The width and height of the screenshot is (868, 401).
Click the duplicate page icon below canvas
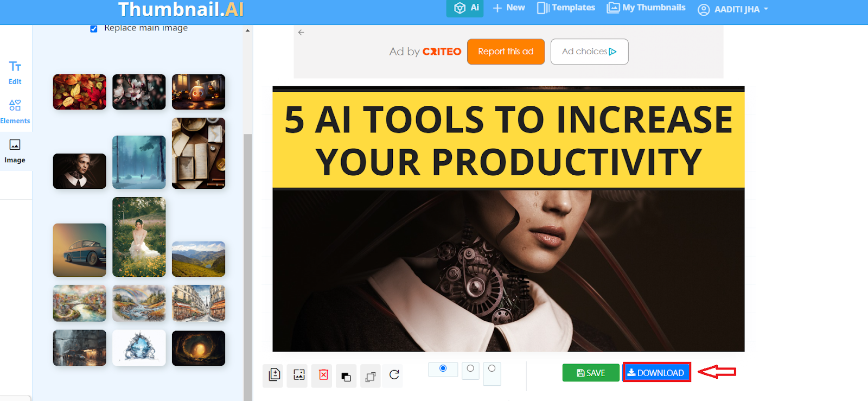point(275,375)
